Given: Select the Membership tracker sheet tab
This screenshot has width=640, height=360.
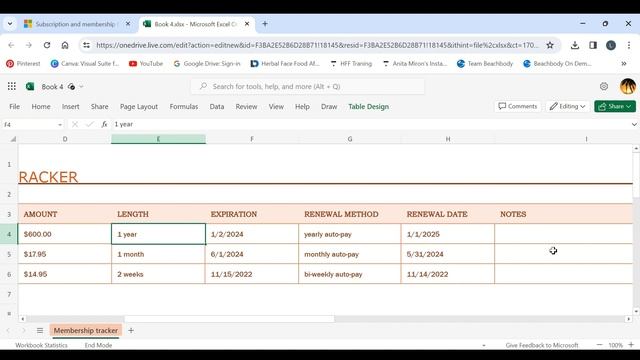Looking at the screenshot, I should point(86,330).
